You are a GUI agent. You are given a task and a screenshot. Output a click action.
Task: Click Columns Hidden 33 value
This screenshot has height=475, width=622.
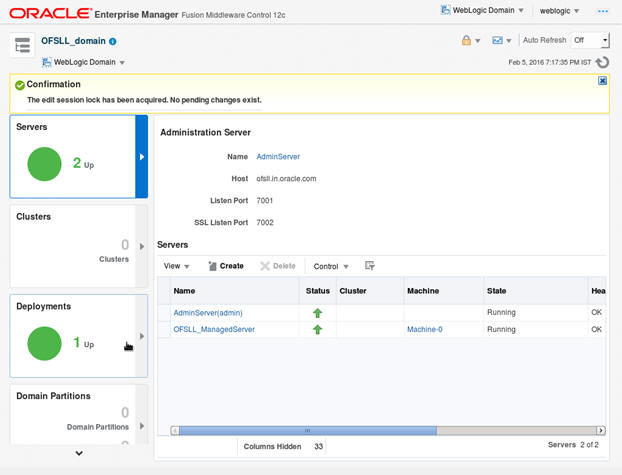click(319, 446)
